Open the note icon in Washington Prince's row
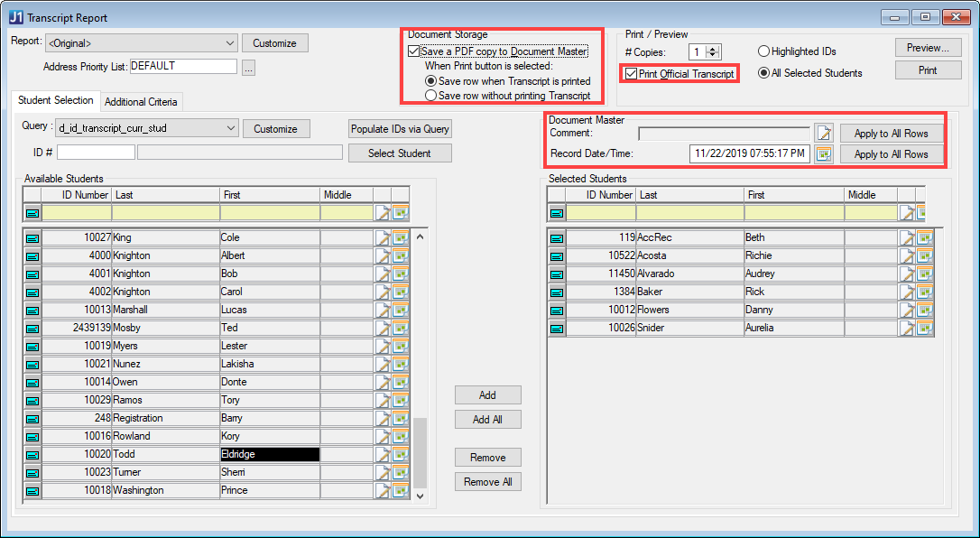The height and width of the screenshot is (538, 980). (382, 490)
